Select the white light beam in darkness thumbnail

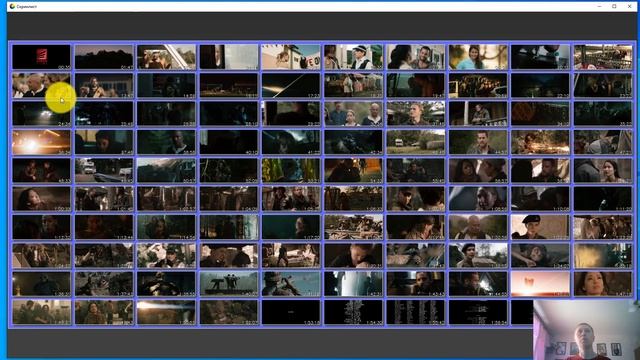point(353,284)
